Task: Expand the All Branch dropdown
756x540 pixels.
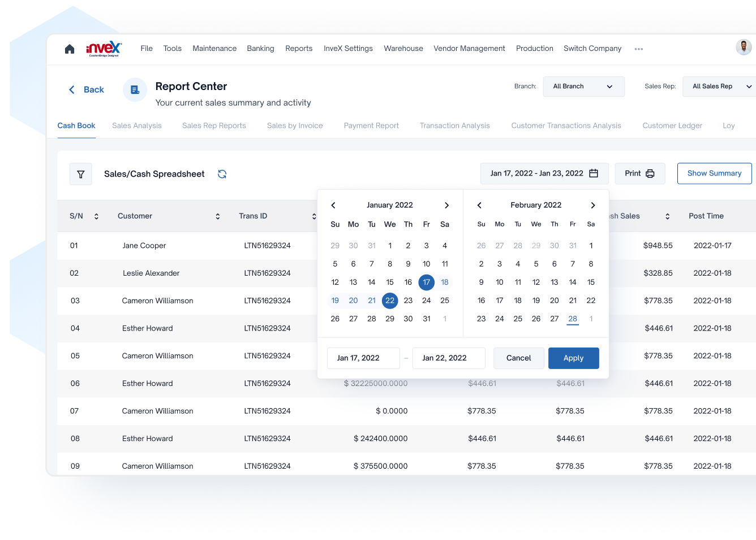Action: [583, 87]
